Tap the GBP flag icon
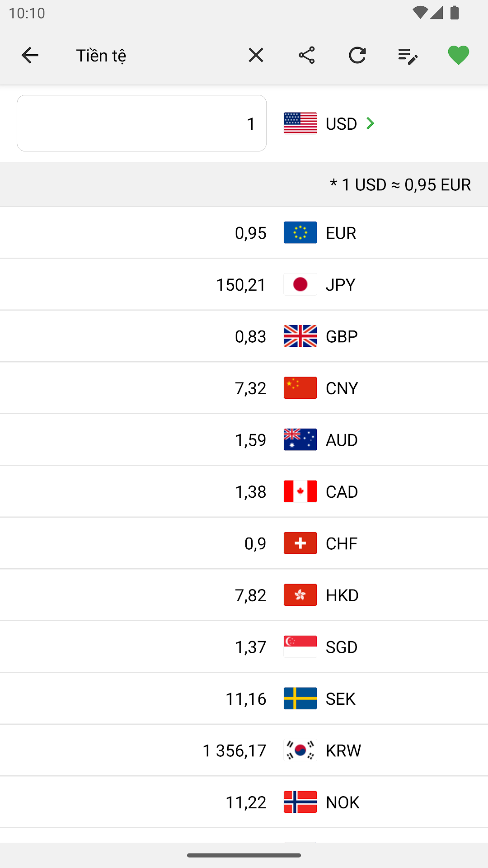Screen dimensions: 488x868 click(x=300, y=336)
